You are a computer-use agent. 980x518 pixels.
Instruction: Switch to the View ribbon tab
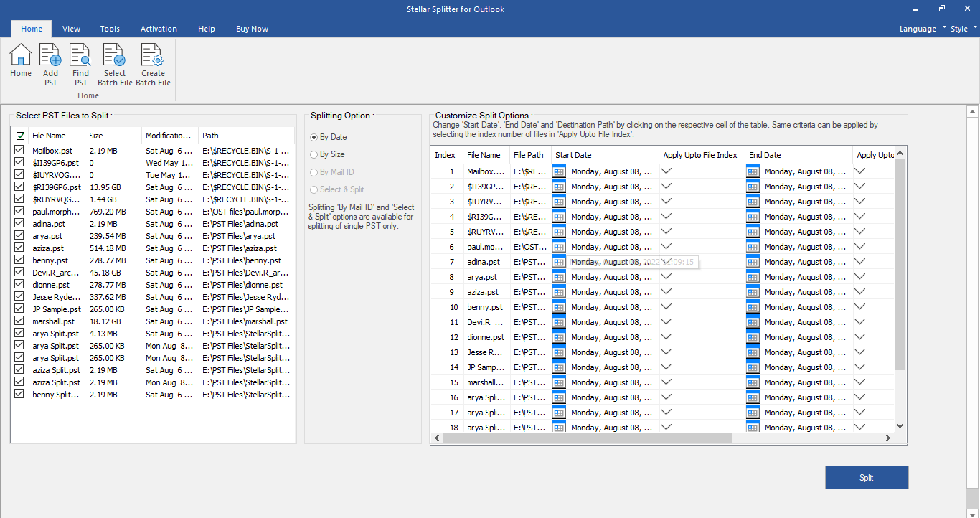[71, 29]
